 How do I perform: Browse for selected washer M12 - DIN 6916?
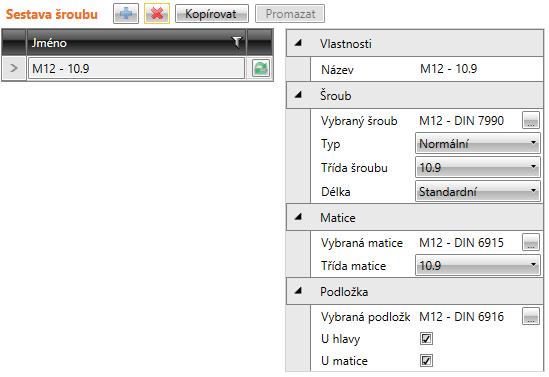point(531,316)
